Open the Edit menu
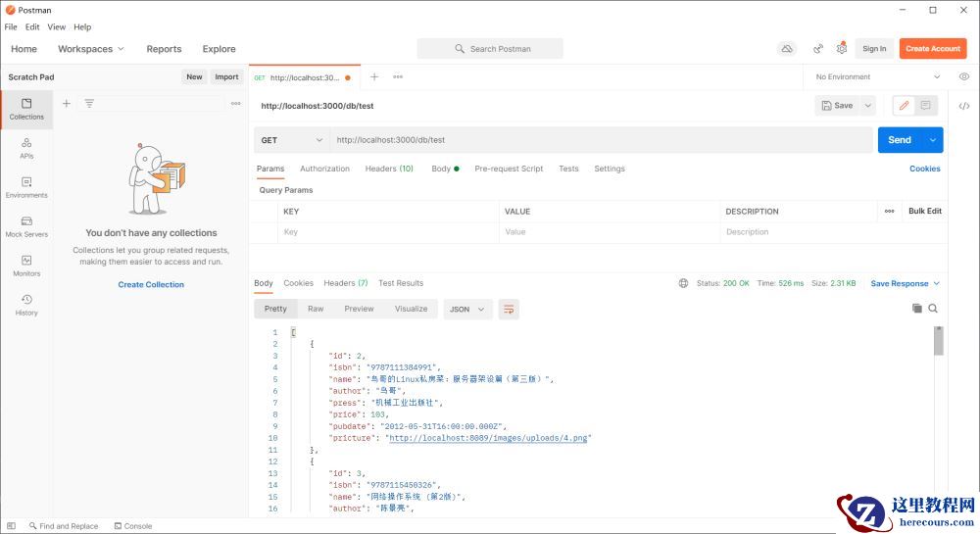Image resolution: width=980 pixels, height=534 pixels. 32,26
